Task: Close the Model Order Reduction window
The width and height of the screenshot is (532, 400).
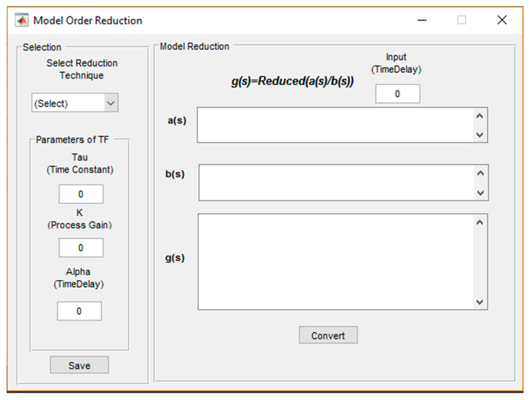Action: (502, 20)
